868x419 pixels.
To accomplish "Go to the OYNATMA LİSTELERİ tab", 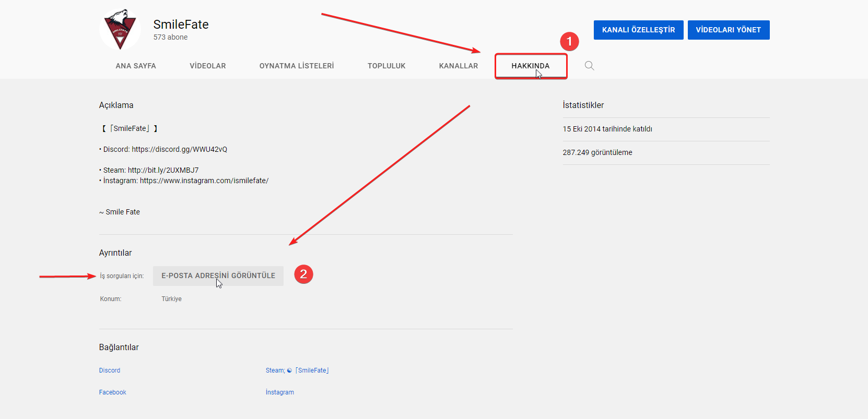I will coord(296,66).
